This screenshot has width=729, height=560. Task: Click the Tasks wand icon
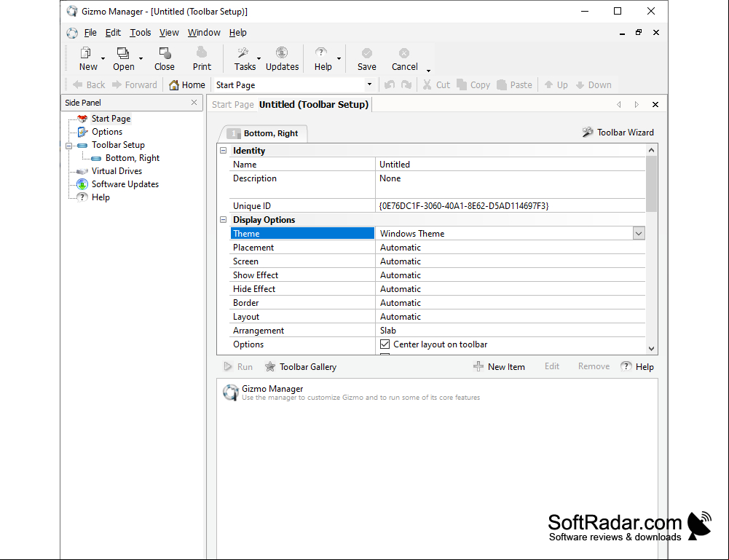(x=243, y=52)
